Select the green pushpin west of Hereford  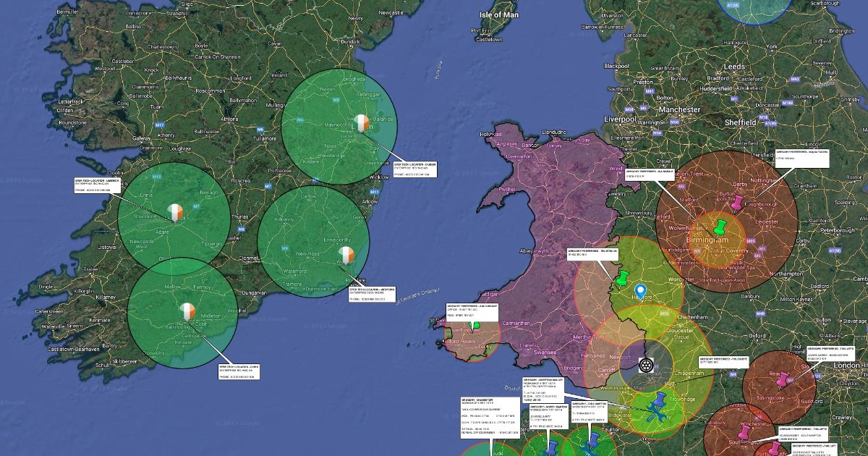622,279
